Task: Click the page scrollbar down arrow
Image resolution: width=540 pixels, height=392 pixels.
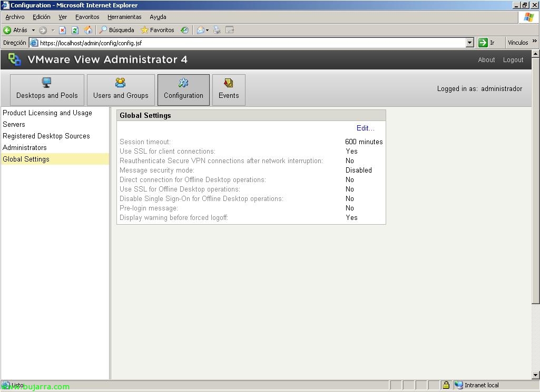Action: [x=535, y=375]
